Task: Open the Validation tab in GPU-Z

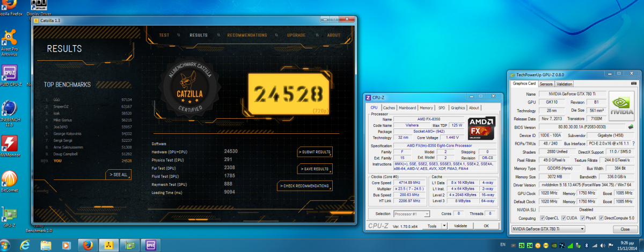Action: coord(564,84)
